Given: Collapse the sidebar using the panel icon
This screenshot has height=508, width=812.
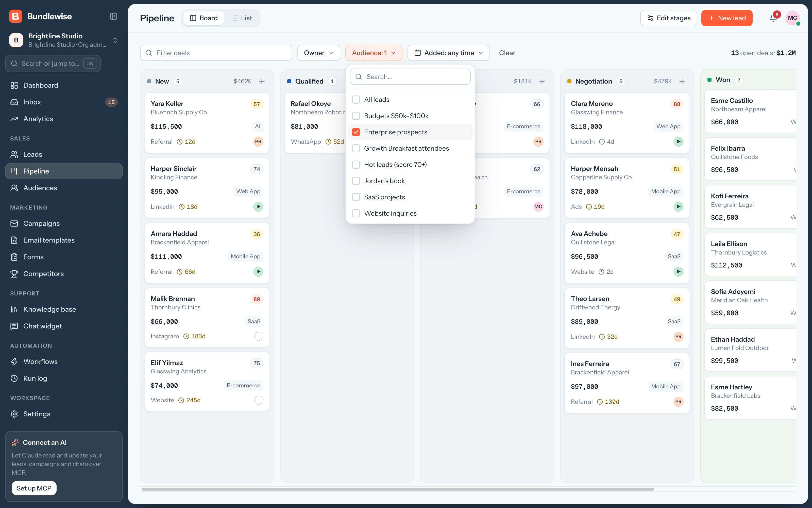Looking at the screenshot, I should coord(114,17).
